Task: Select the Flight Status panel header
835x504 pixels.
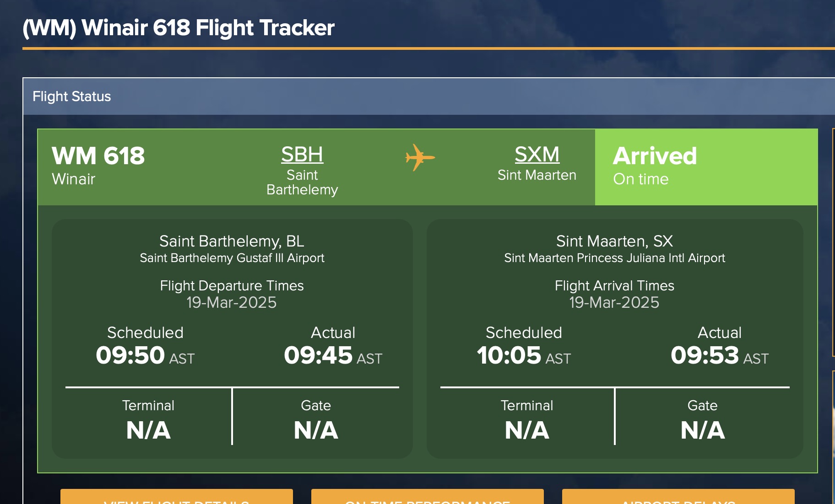Action: [72, 97]
